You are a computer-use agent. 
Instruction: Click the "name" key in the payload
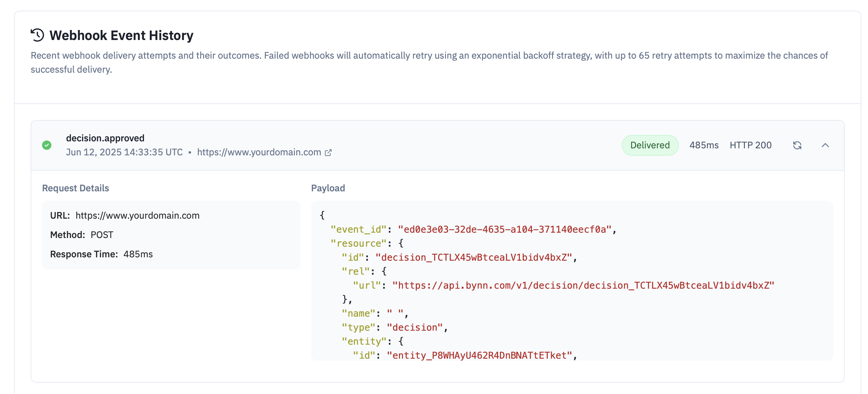[x=359, y=314]
